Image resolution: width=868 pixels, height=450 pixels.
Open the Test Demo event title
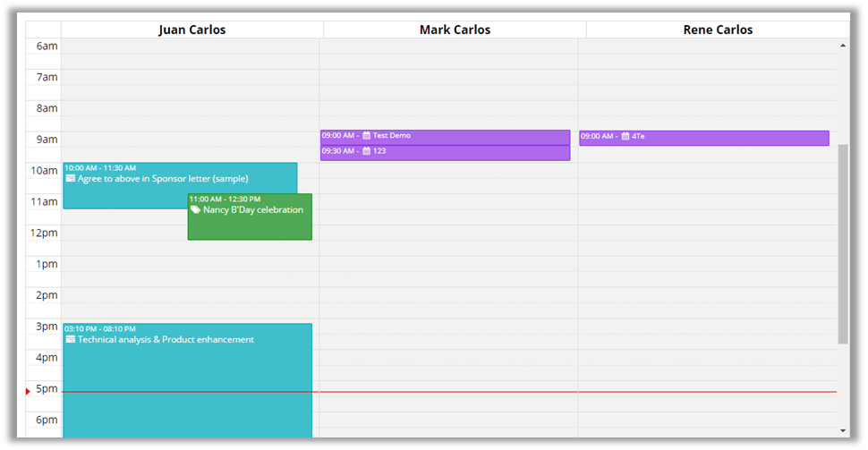(392, 136)
